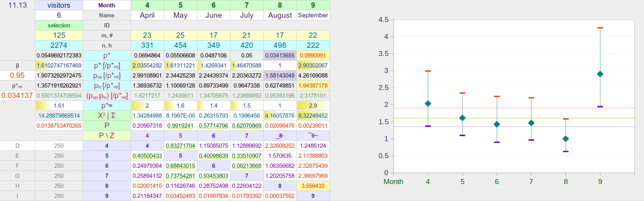Click orange upper error cap for month 4

pyautogui.click(x=428, y=71)
